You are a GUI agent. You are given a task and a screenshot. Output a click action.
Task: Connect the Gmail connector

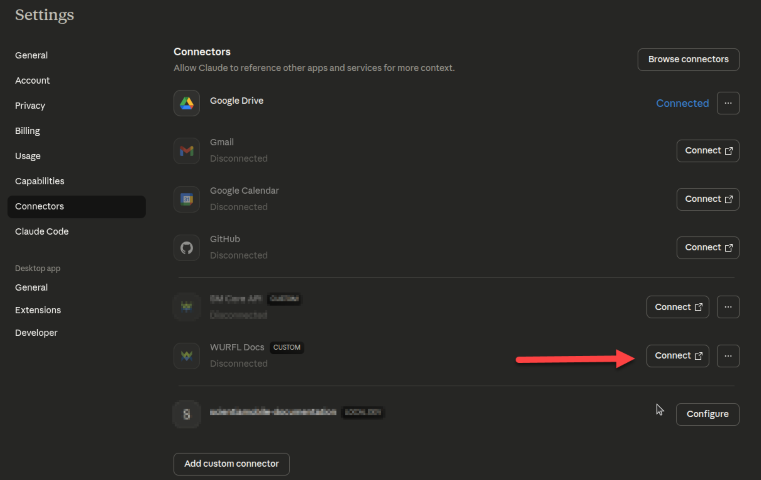(x=708, y=150)
